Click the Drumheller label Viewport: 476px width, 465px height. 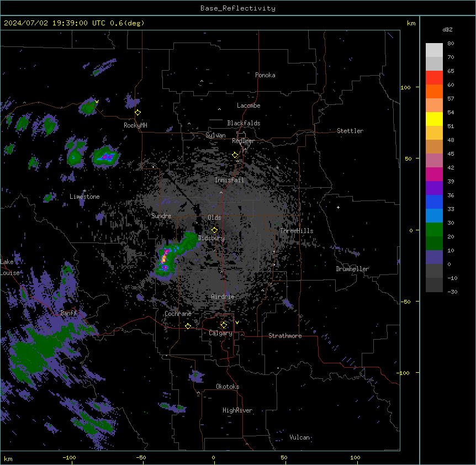[x=352, y=269]
